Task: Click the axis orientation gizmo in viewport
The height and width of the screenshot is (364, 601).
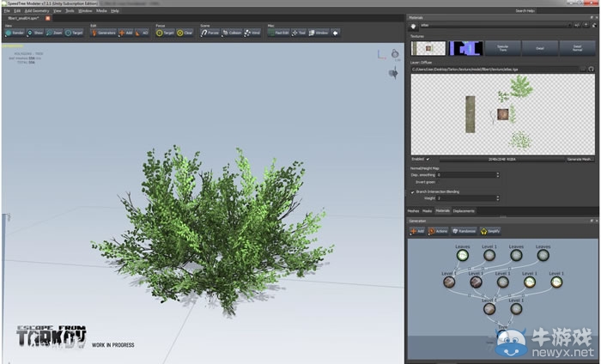Action: click(381, 54)
